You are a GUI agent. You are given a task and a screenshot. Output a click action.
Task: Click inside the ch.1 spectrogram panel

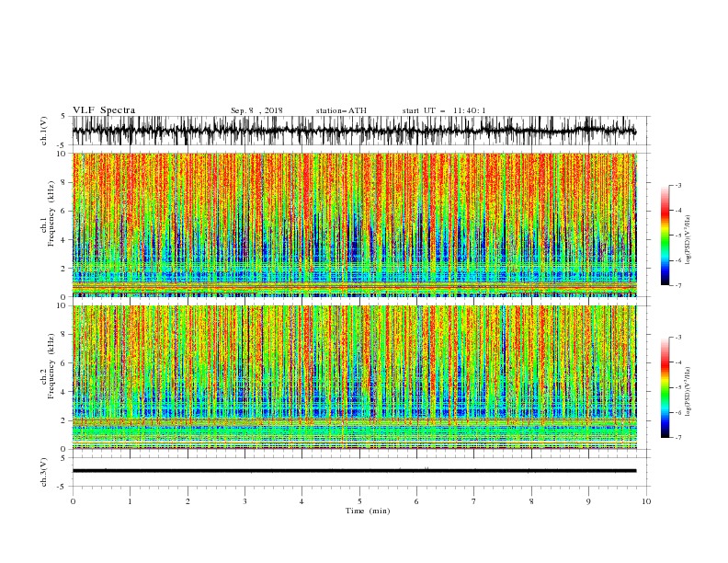[x=354, y=224]
